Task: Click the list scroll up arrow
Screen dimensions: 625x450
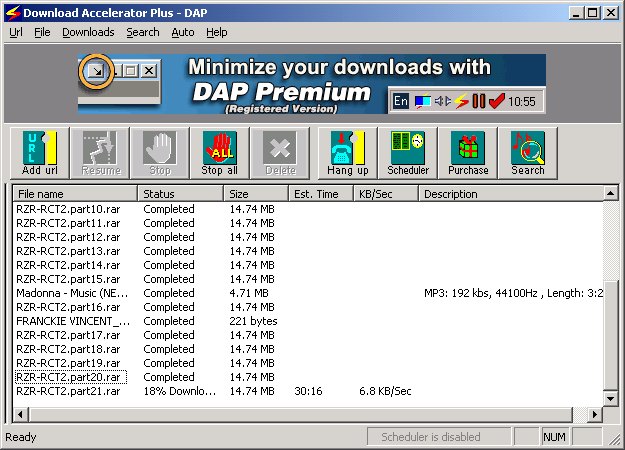Action: tap(611, 193)
